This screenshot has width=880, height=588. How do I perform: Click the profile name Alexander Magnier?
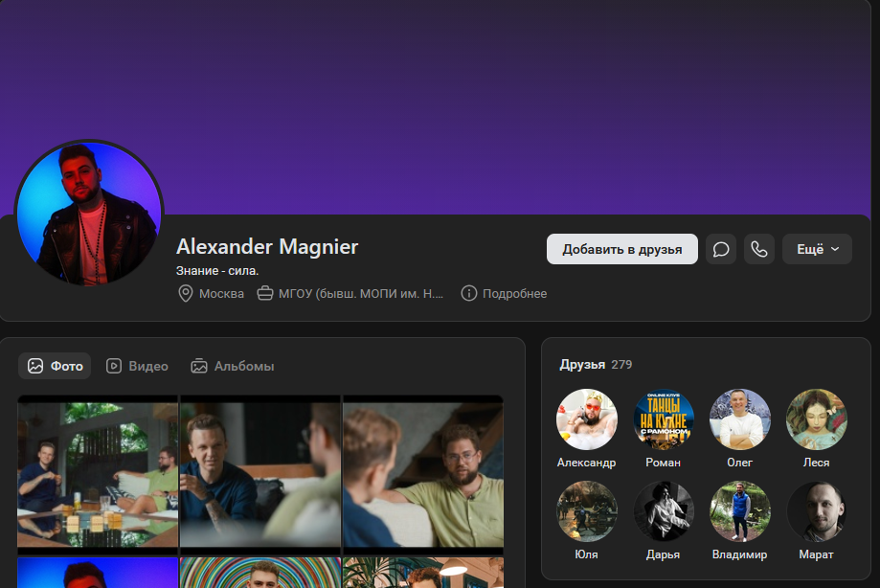(x=267, y=247)
